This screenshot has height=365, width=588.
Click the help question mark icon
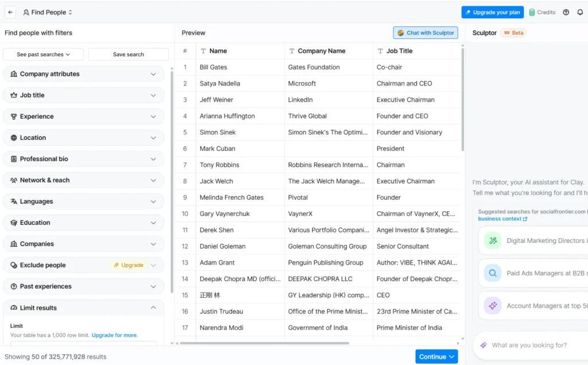566,11
